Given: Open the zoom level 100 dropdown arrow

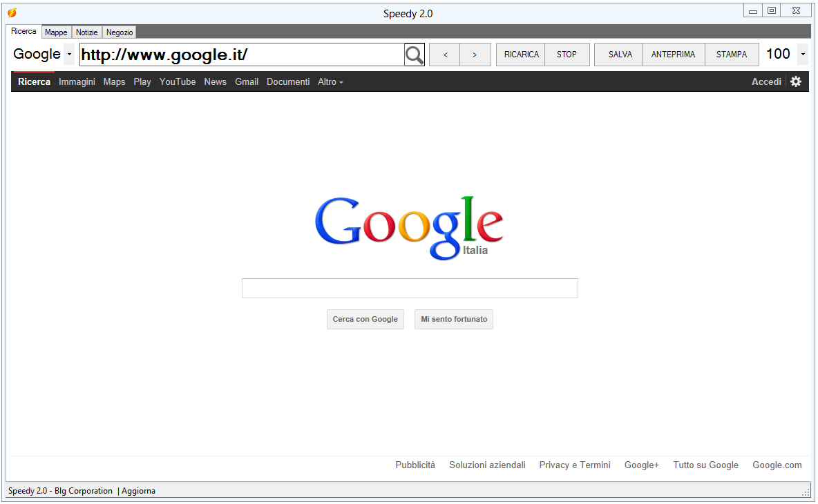Looking at the screenshot, I should tap(803, 55).
